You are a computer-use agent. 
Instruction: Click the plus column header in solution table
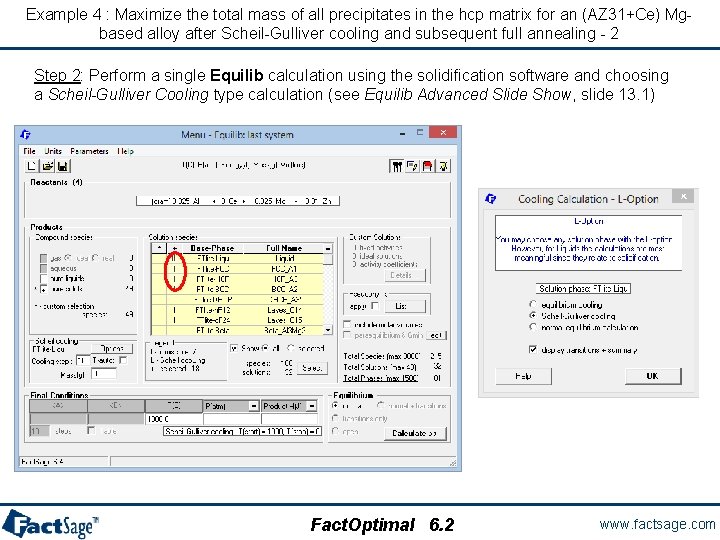point(174,248)
